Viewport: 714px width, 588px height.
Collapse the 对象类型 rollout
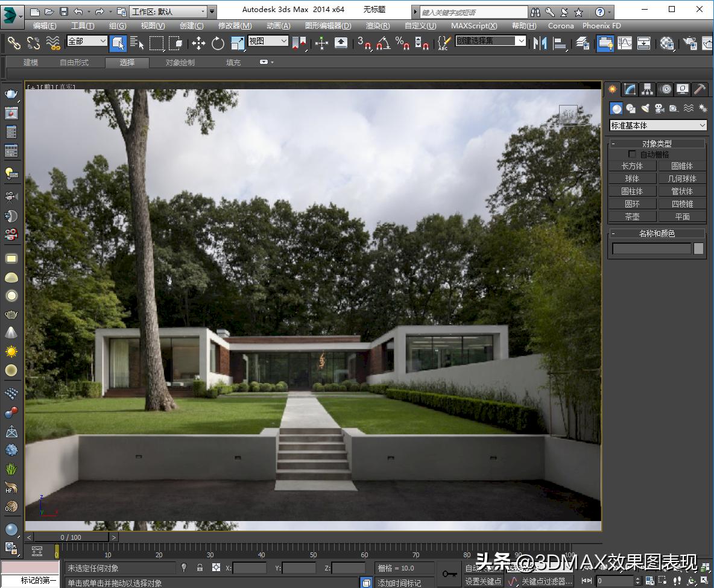pyautogui.click(x=613, y=144)
